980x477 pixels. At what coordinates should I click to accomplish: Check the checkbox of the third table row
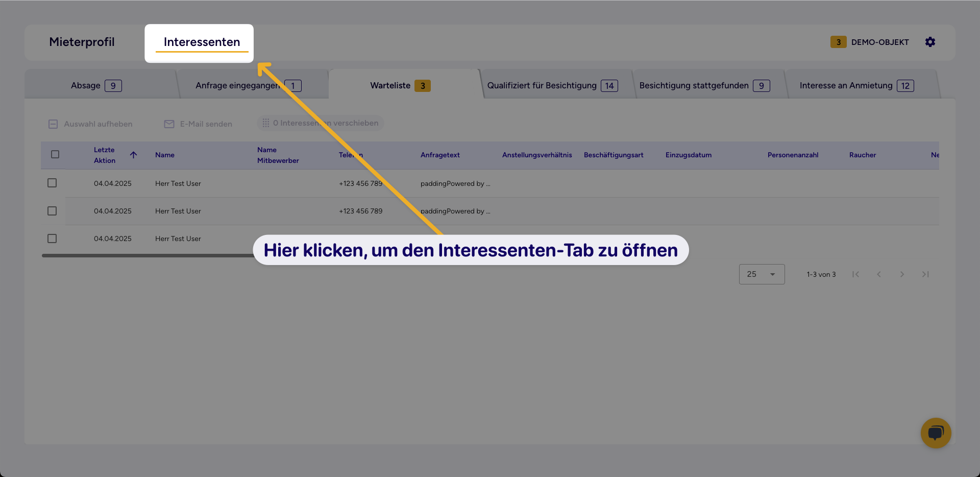click(52, 238)
